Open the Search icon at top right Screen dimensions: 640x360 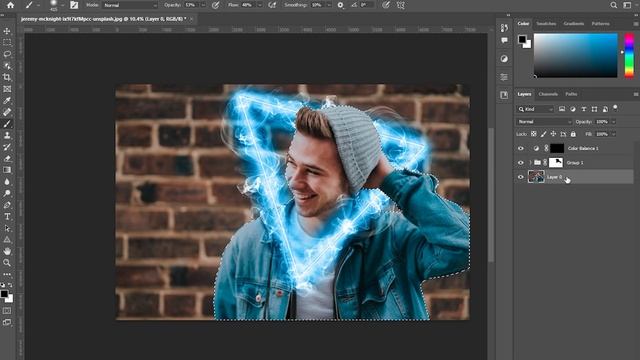tap(613, 5)
